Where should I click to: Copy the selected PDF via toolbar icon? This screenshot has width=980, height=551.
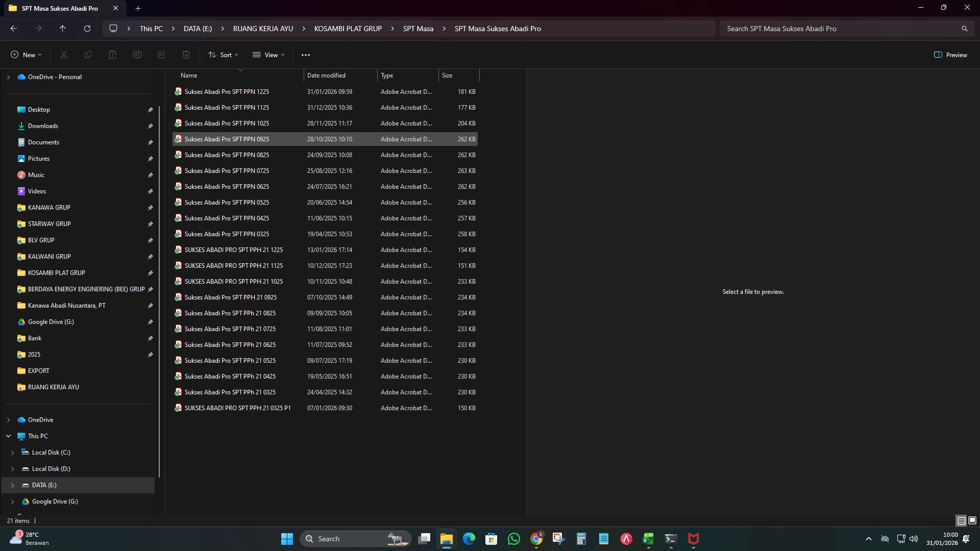(x=88, y=55)
